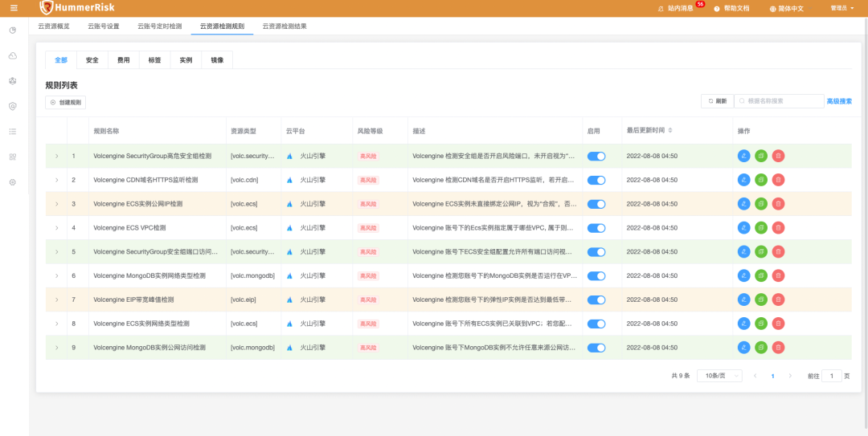
Task: Toggle enable switch for ECS VPC检测
Action: point(596,228)
